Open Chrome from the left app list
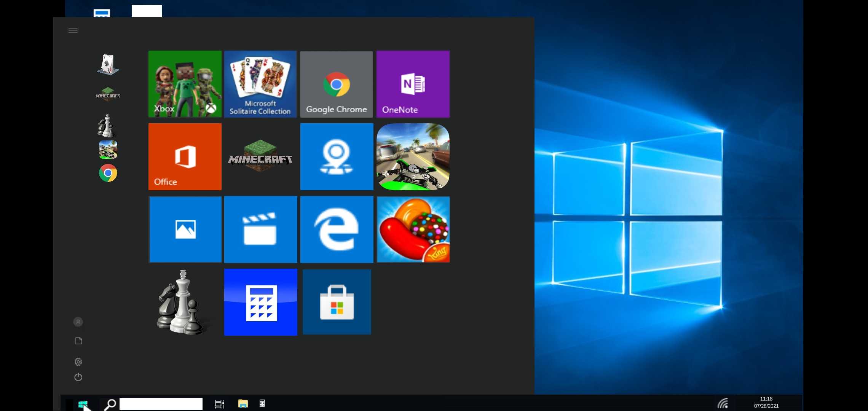This screenshot has width=868, height=411. [x=108, y=173]
